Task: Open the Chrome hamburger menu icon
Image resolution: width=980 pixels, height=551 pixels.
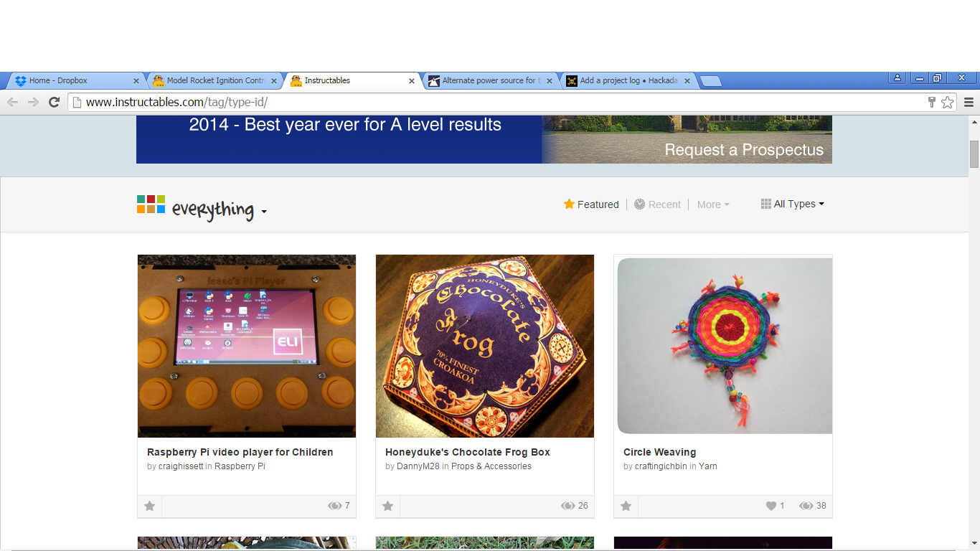Action: [x=969, y=102]
